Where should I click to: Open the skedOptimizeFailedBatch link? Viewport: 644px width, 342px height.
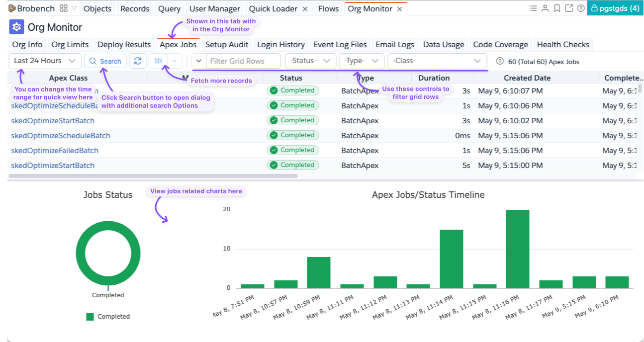point(55,151)
